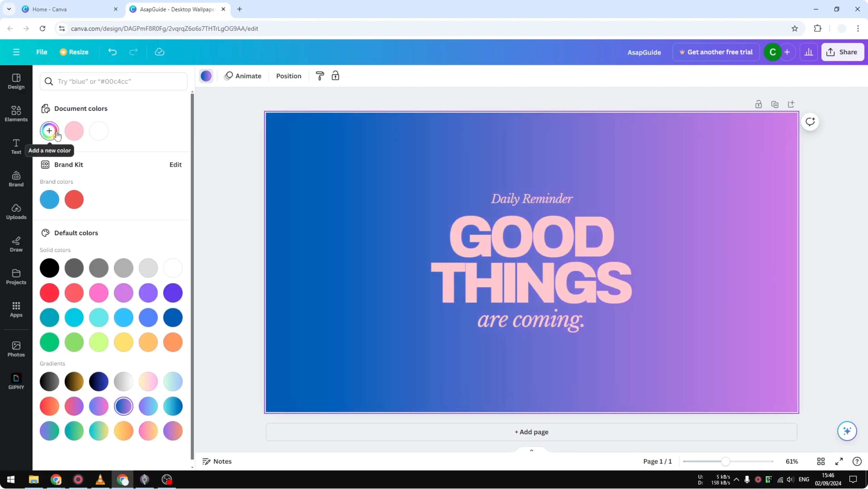Click the background color button in the toolbar
868x489 pixels.
click(x=206, y=76)
